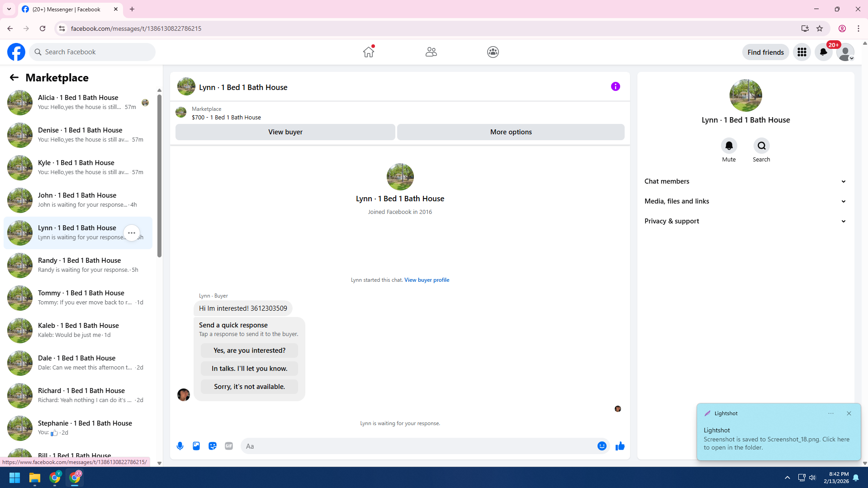The image size is (868, 488).
Task: Open the sticker picker icon
Action: coord(213,446)
